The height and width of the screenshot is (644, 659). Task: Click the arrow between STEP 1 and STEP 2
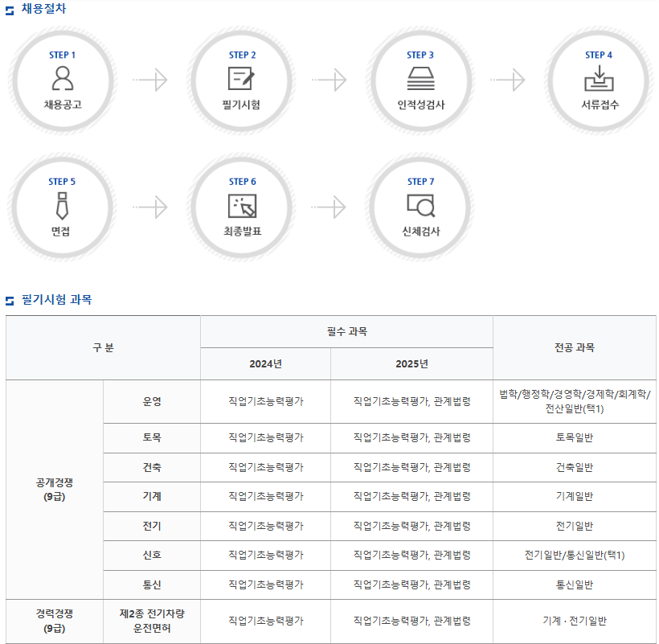pyautogui.click(x=150, y=80)
